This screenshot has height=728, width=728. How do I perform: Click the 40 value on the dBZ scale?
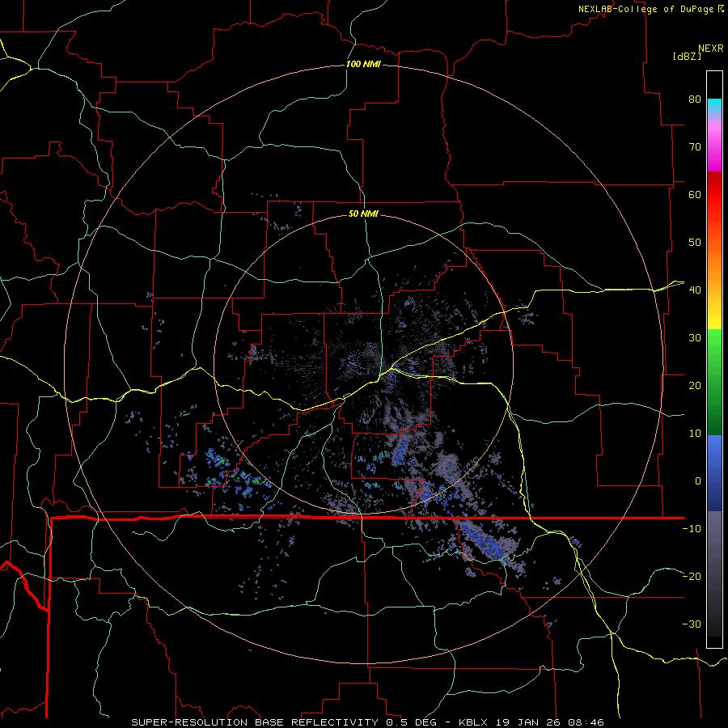click(x=695, y=290)
